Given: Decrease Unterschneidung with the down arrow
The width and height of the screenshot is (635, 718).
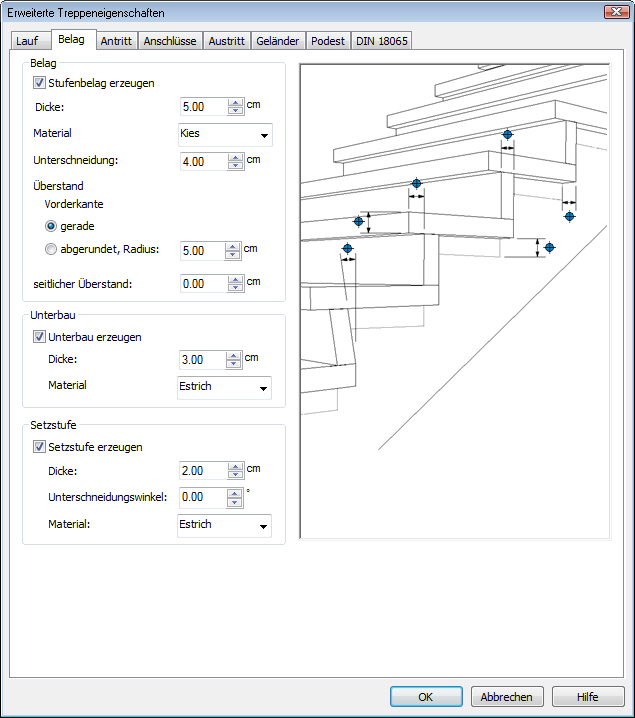Looking at the screenshot, I should pos(236,166).
